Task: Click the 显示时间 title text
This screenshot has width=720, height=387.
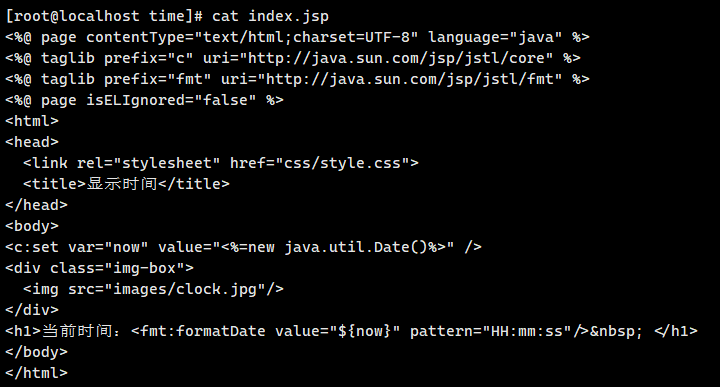Action: click(122, 184)
